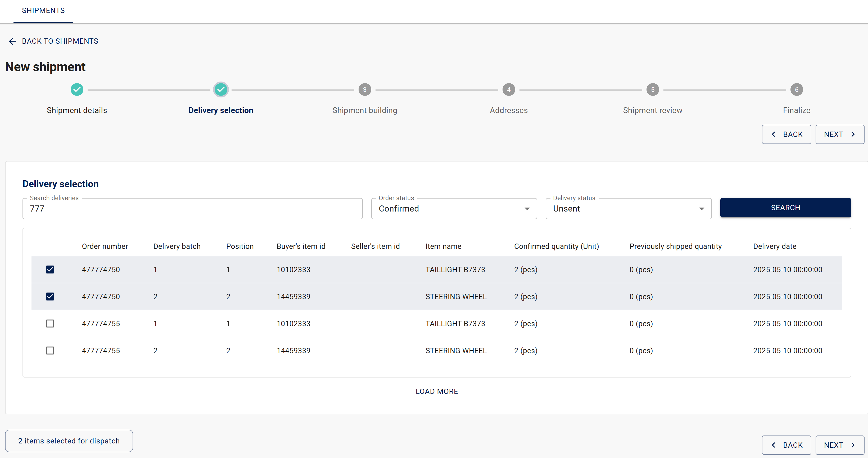The height and width of the screenshot is (458, 868).
Task: Expand the Delivery status dropdown
Action: click(628, 209)
